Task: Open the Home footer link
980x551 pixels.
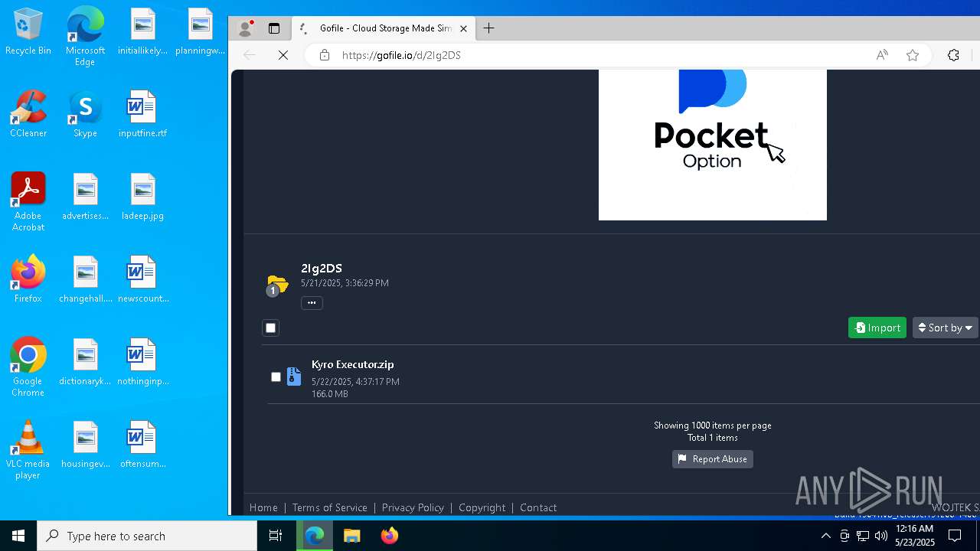Action: click(263, 507)
